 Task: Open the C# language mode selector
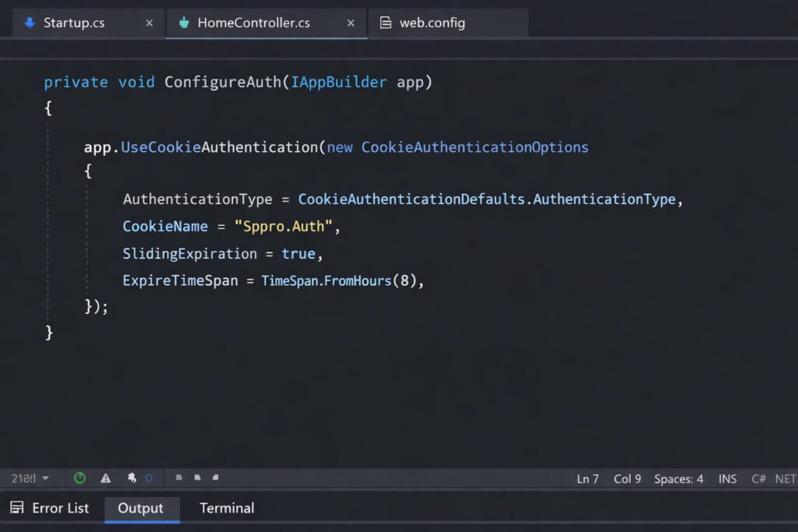tap(758, 479)
